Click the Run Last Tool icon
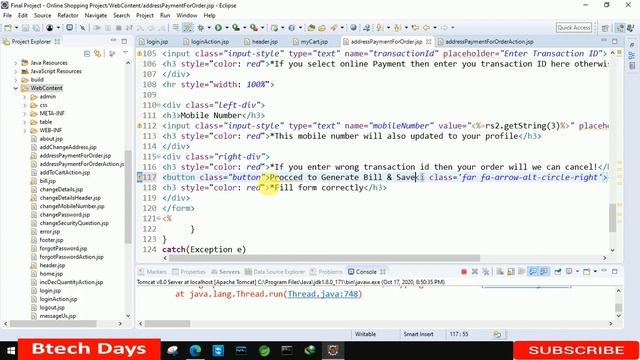This screenshot has height=360, width=640. tap(254, 28)
